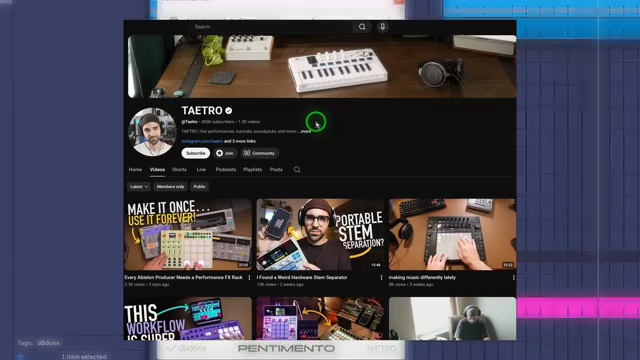Screen dimensions: 640x360
Task: Click the @Taetro channel handle
Action: click(x=189, y=122)
